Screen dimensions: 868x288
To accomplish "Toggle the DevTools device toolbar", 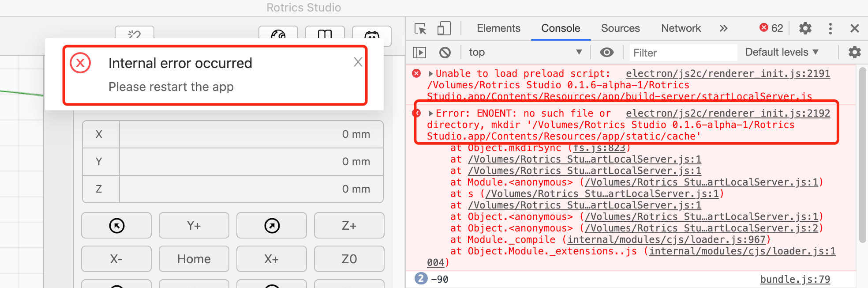I will [444, 28].
